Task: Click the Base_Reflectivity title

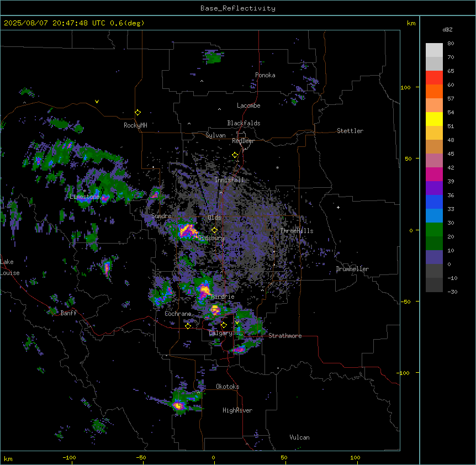Action: pos(238,8)
